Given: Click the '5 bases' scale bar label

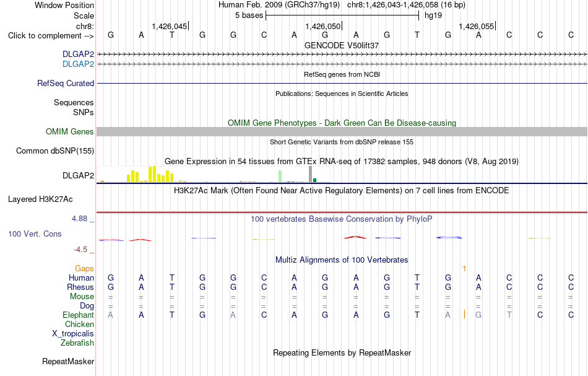Looking at the screenshot, I should (x=249, y=15).
